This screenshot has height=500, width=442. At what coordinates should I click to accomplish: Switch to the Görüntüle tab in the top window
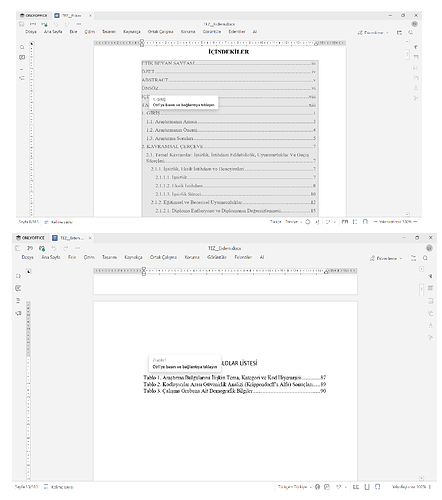(x=212, y=32)
